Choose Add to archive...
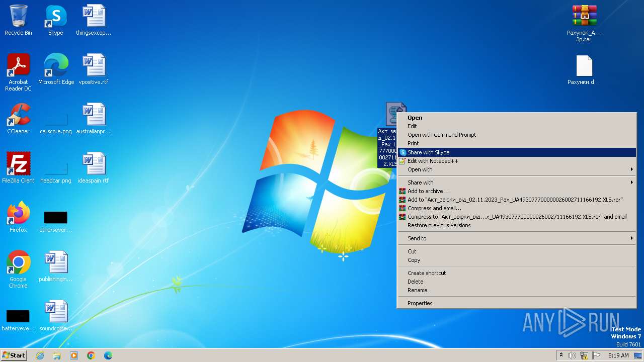The height and width of the screenshot is (362, 644). [x=516, y=191]
